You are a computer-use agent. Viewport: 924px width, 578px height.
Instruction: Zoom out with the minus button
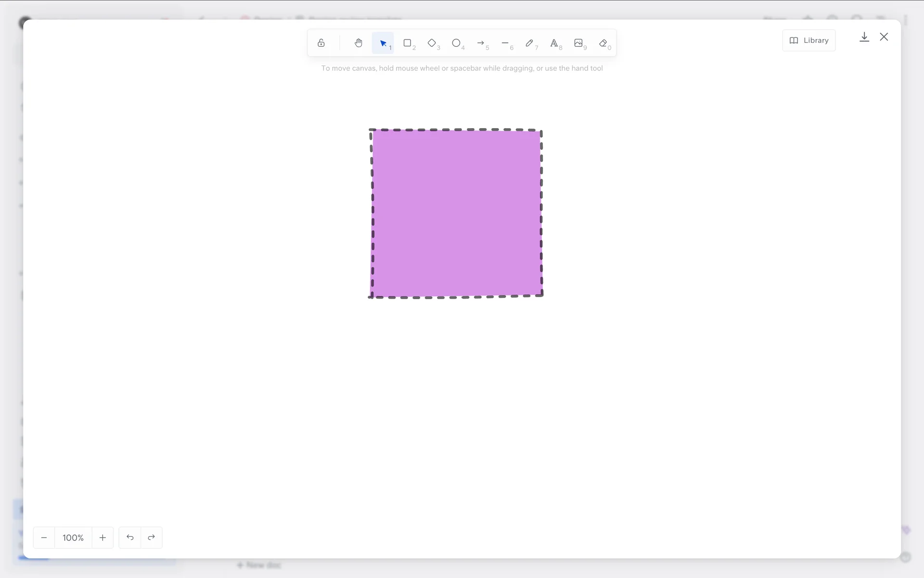point(44,538)
